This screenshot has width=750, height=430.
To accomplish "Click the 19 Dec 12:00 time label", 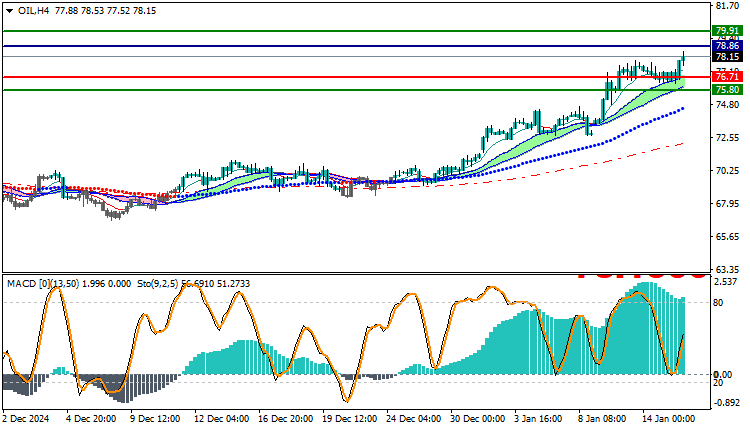I will pos(350,419).
